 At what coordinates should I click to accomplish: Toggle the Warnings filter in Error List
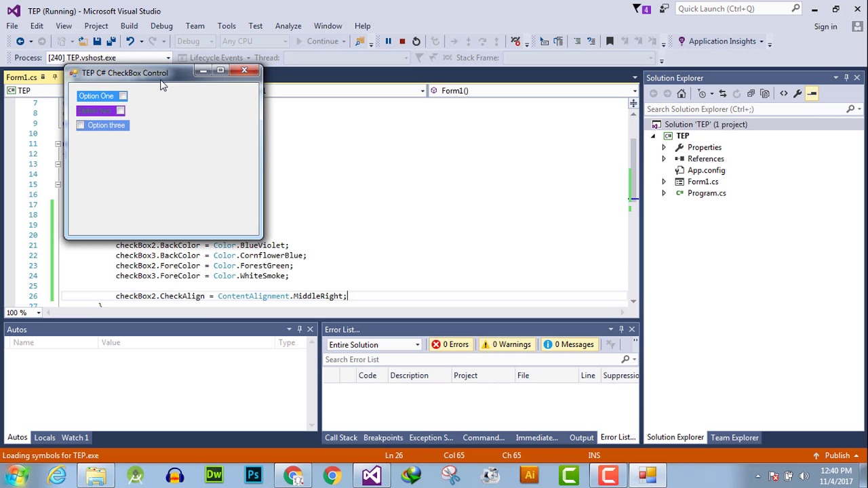pos(506,344)
